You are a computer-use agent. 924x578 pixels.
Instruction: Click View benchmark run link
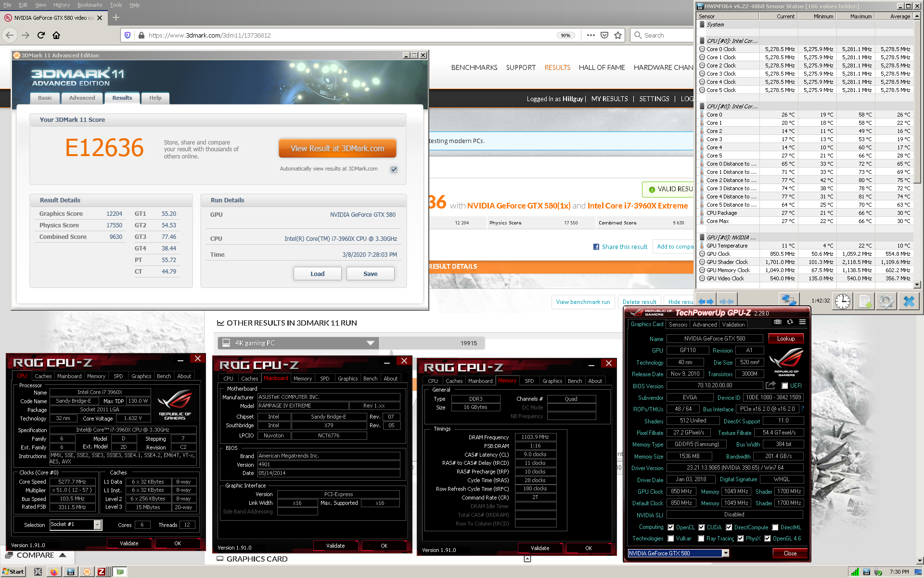click(x=583, y=302)
